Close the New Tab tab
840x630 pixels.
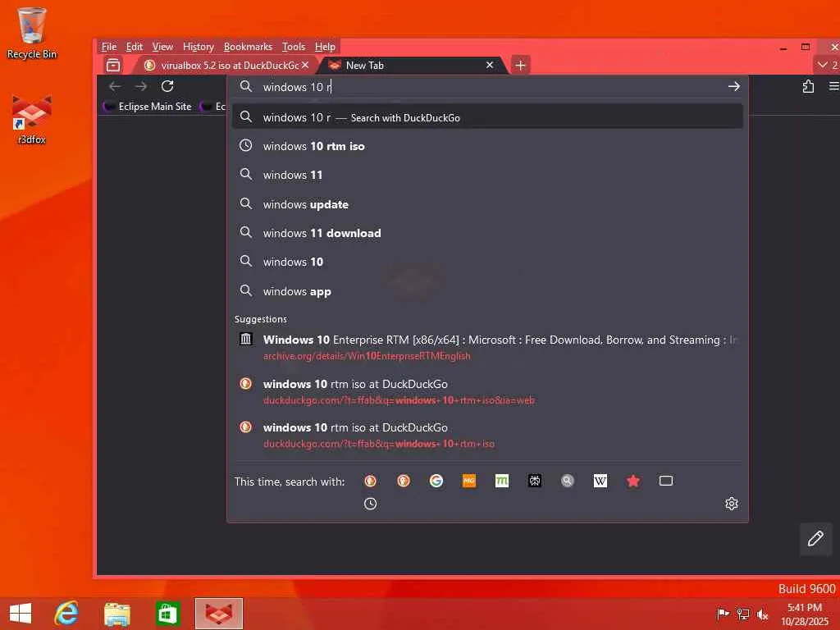[x=489, y=65]
